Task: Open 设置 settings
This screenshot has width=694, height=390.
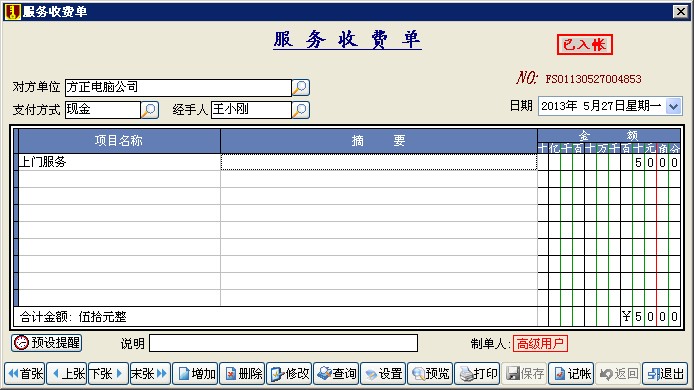Action: tap(383, 374)
